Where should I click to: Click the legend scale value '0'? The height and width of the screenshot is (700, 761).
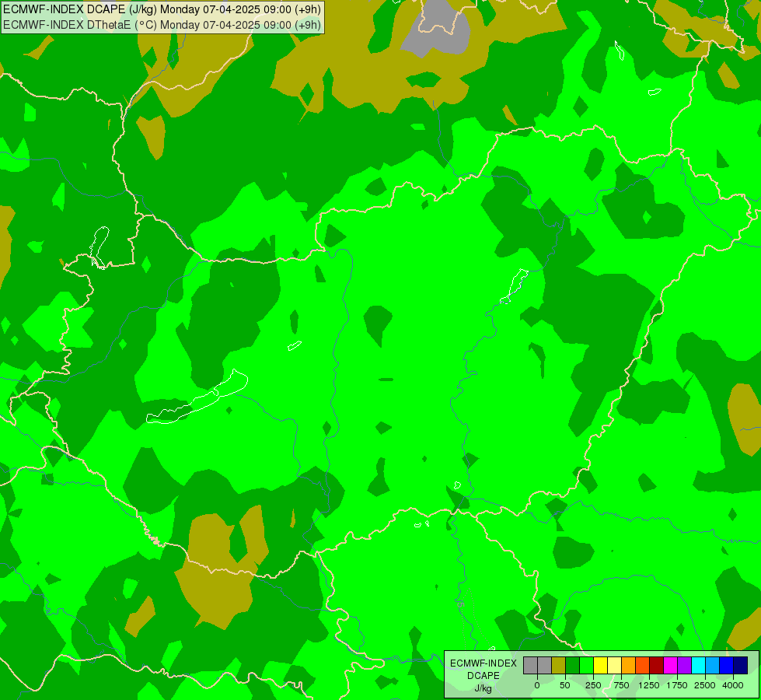[537, 685]
